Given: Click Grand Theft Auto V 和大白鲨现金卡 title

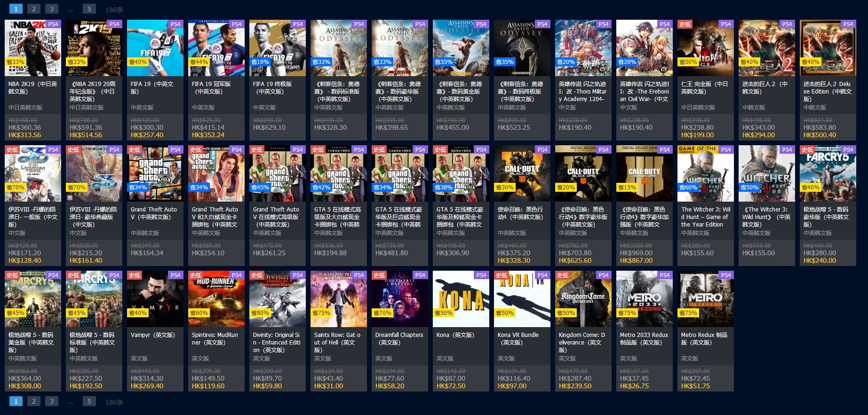Looking at the screenshot, I should tap(215, 217).
